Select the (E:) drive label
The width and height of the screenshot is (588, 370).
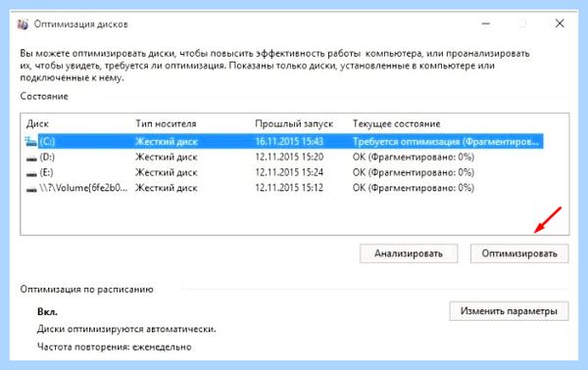tap(46, 172)
